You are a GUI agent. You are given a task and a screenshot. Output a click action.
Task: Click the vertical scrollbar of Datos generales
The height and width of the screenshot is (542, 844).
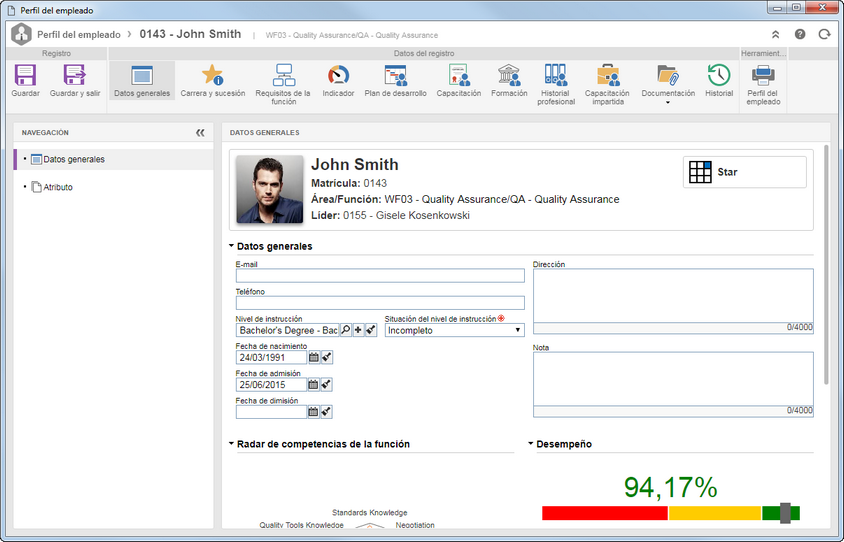click(826, 264)
